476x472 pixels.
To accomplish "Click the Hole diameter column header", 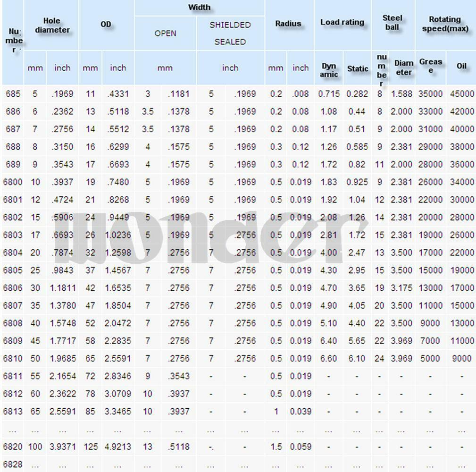I will (x=51, y=25).
